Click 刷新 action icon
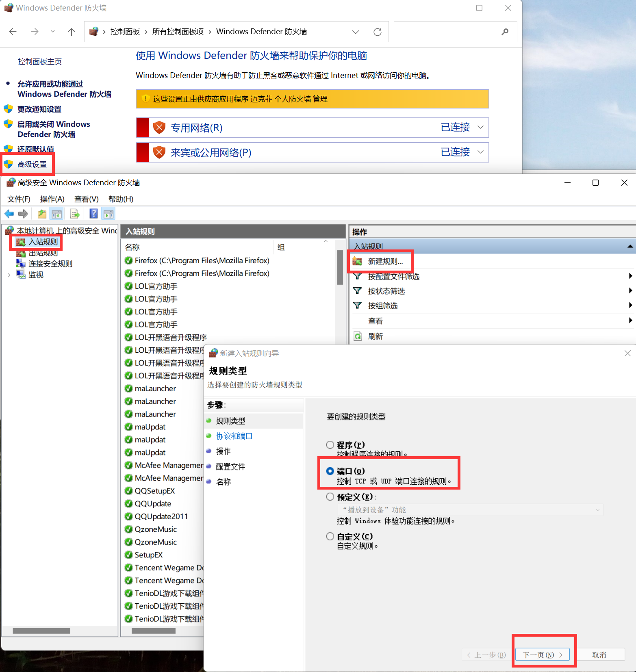The height and width of the screenshot is (672, 636). (358, 336)
